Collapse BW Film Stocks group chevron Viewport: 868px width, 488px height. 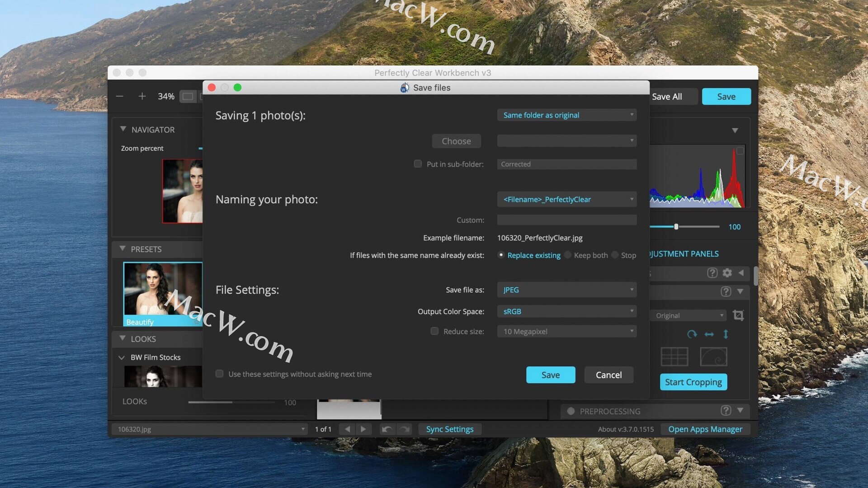[x=121, y=357]
